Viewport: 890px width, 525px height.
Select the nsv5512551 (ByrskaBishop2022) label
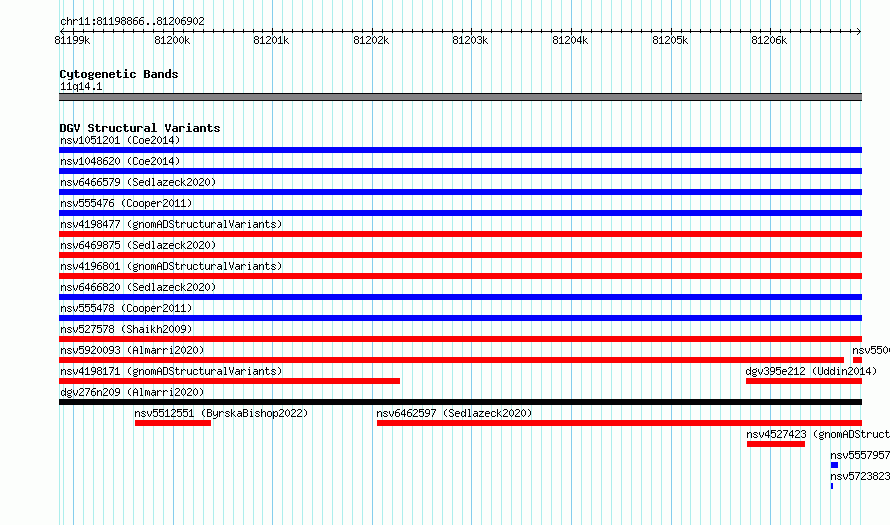click(221, 413)
